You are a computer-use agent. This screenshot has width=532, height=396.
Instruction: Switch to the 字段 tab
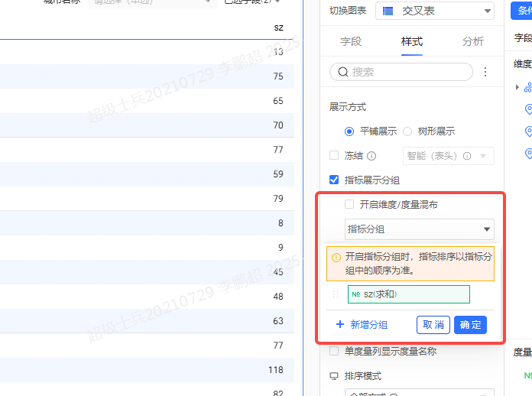(351, 42)
